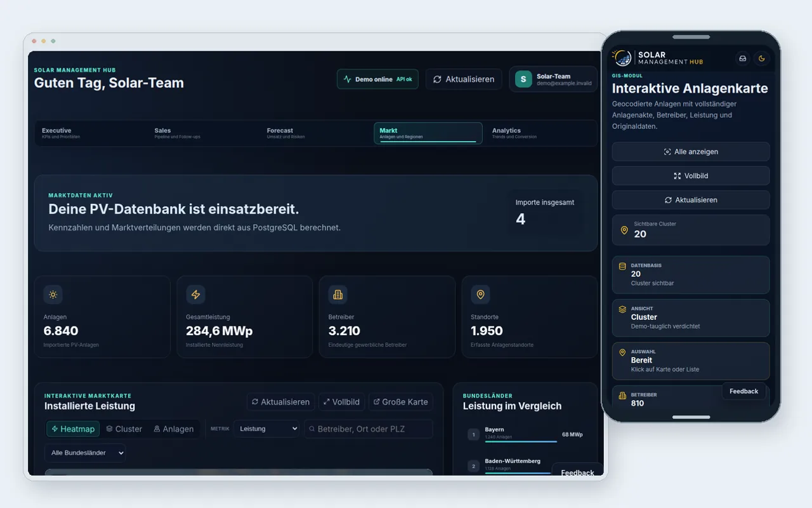
Task: Click Alle anzeigen on the phone
Action: pyautogui.click(x=691, y=152)
